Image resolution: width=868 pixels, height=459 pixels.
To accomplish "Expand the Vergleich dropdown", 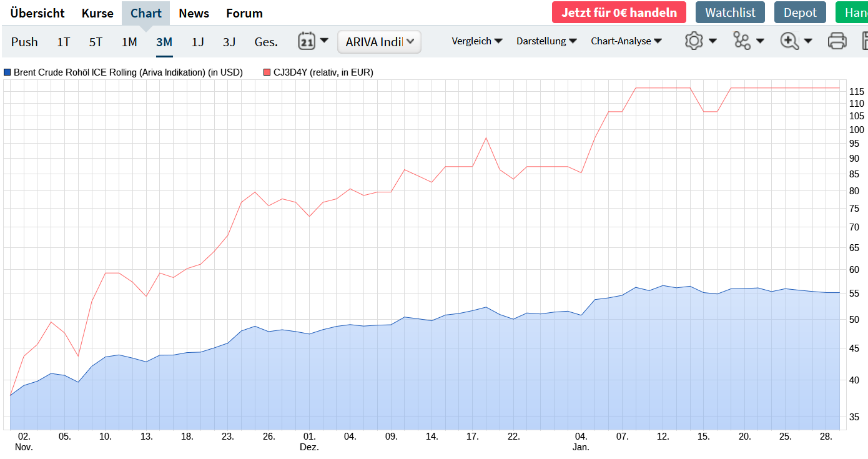I will point(477,41).
